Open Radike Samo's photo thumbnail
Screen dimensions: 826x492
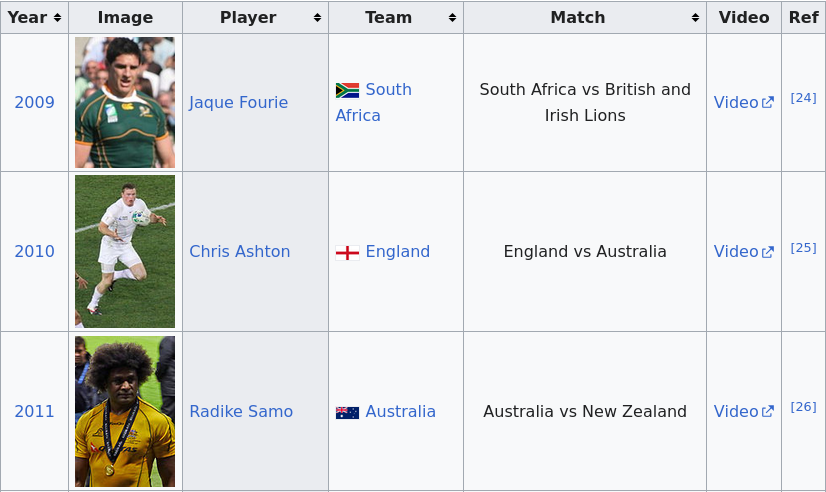[x=125, y=411]
